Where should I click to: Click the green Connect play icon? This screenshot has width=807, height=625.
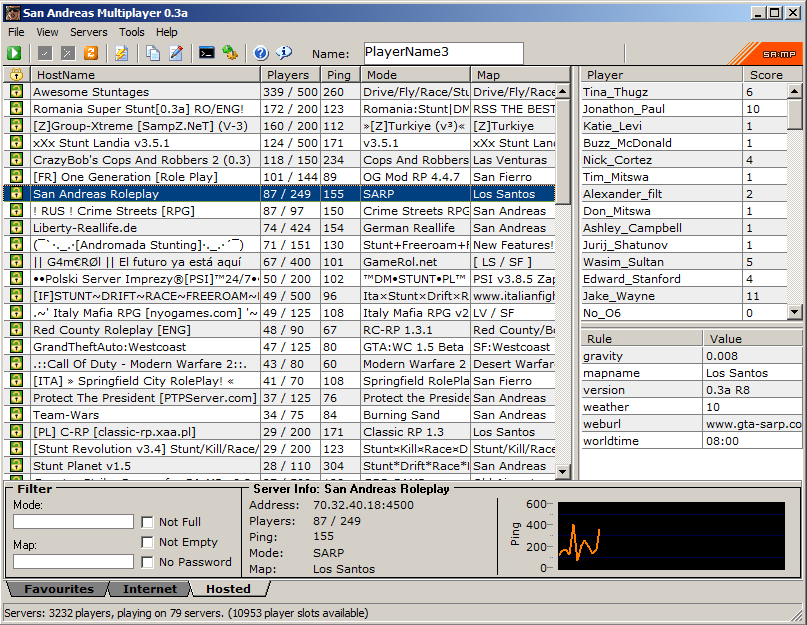coord(14,53)
